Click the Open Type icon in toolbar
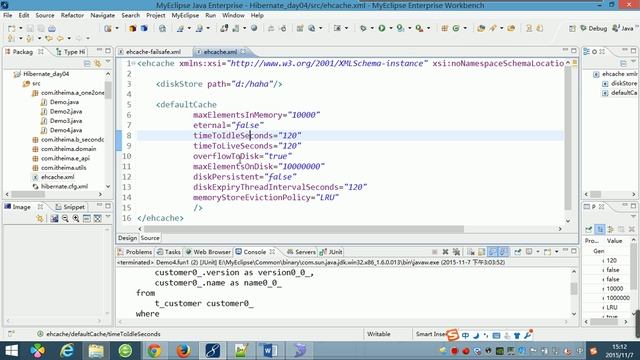640x360 pixels. click(481, 28)
